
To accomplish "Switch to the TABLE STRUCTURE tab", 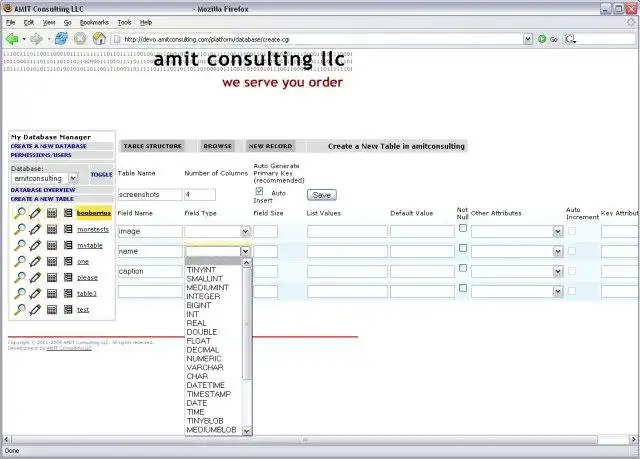I will 153,146.
